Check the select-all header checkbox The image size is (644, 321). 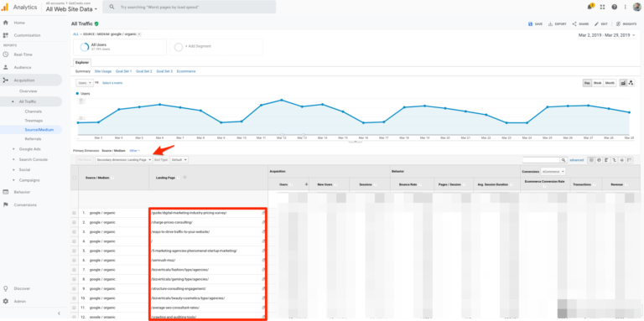tap(75, 178)
